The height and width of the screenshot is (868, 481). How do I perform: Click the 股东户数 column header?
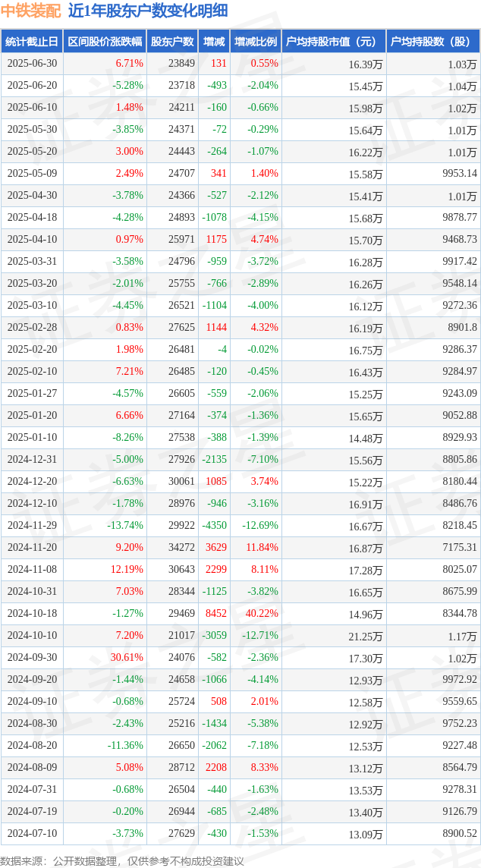pos(172,42)
